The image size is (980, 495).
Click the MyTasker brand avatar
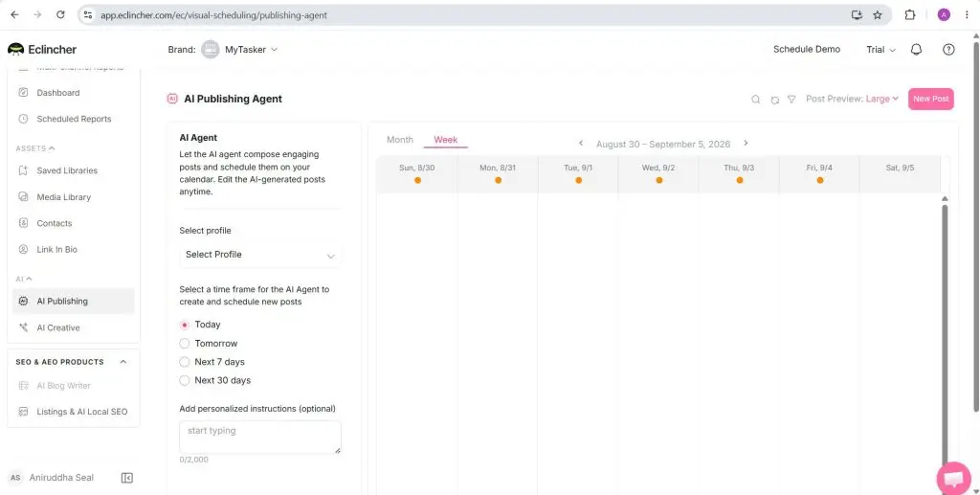point(210,50)
